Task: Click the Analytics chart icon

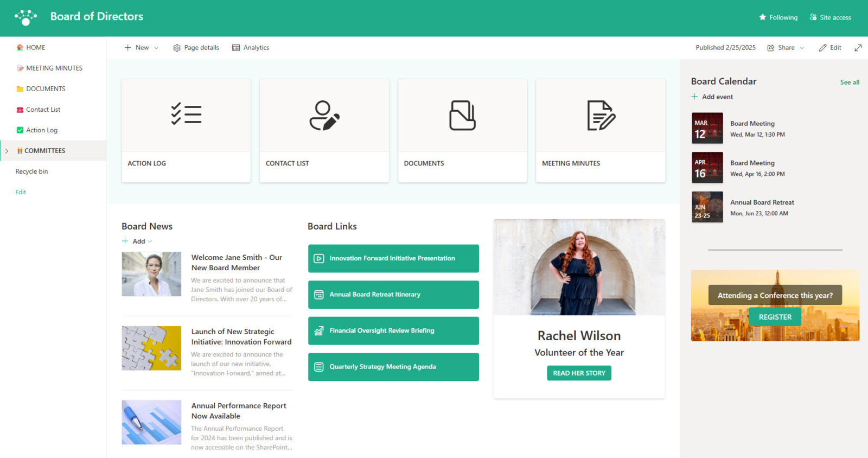Action: 236,48
